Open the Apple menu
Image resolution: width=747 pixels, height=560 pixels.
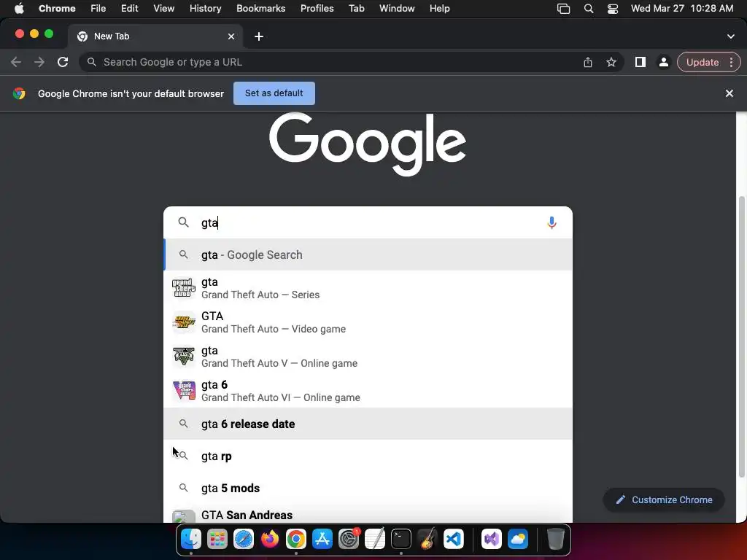click(x=19, y=8)
